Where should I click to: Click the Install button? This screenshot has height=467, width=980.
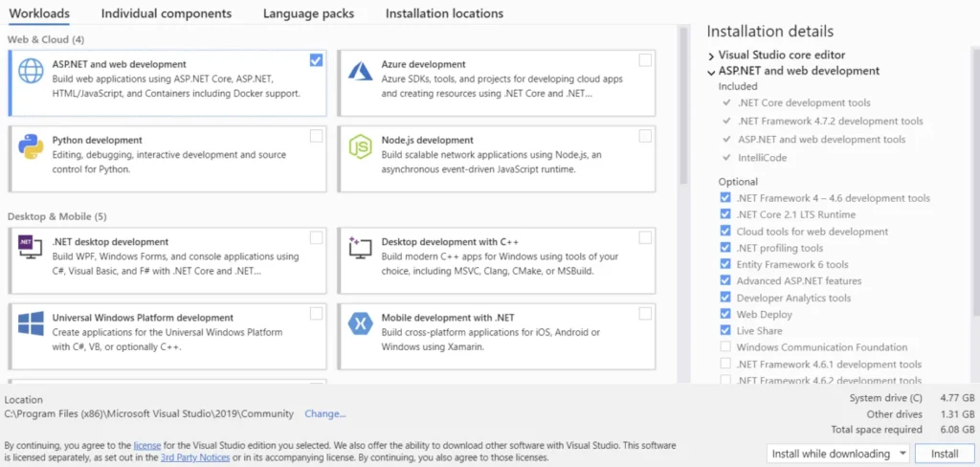(945, 454)
